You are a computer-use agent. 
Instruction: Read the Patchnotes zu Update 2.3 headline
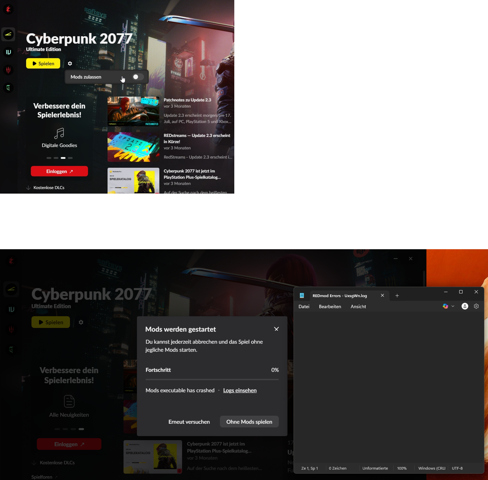(x=187, y=100)
